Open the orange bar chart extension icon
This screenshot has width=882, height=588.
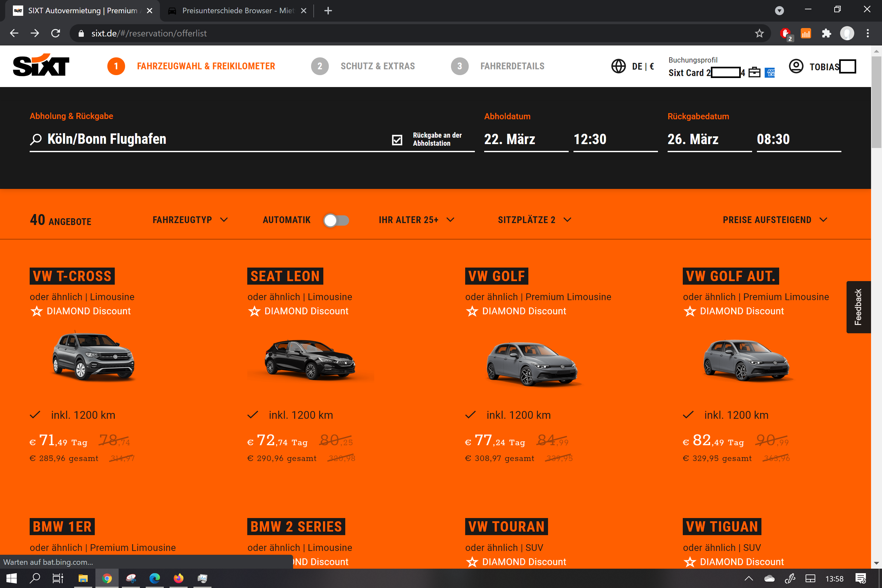[x=806, y=34]
